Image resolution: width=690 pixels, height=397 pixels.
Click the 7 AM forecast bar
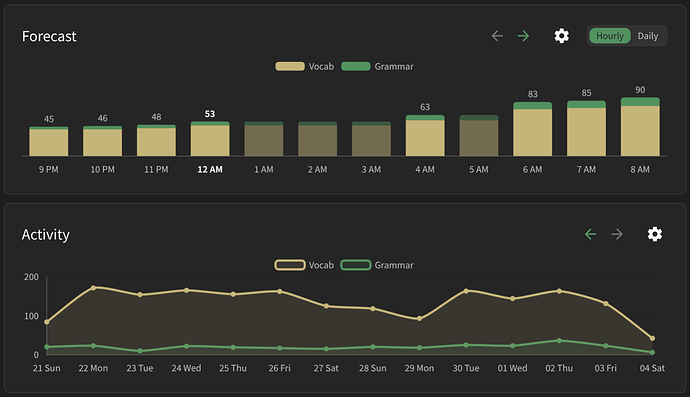click(x=586, y=128)
